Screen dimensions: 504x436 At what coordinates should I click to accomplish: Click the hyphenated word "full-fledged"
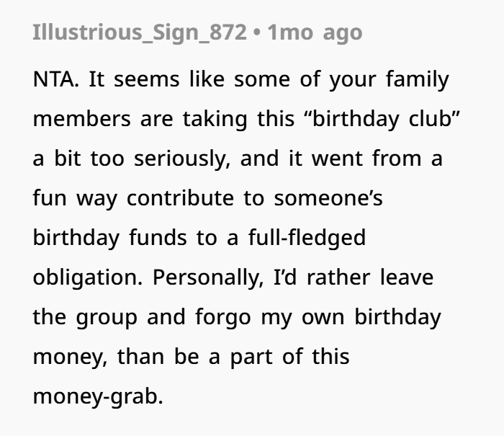pyautogui.click(x=307, y=239)
